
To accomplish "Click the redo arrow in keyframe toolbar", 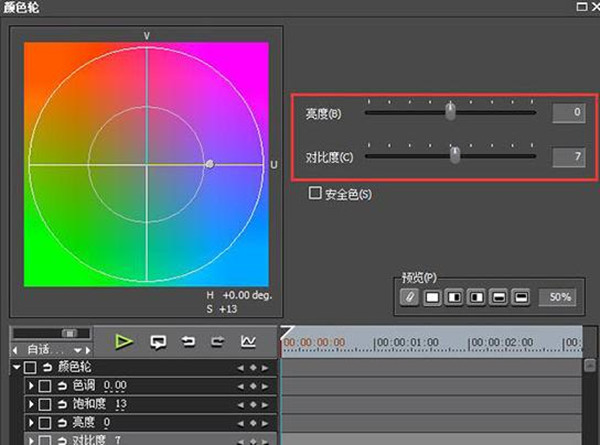I will click(216, 342).
